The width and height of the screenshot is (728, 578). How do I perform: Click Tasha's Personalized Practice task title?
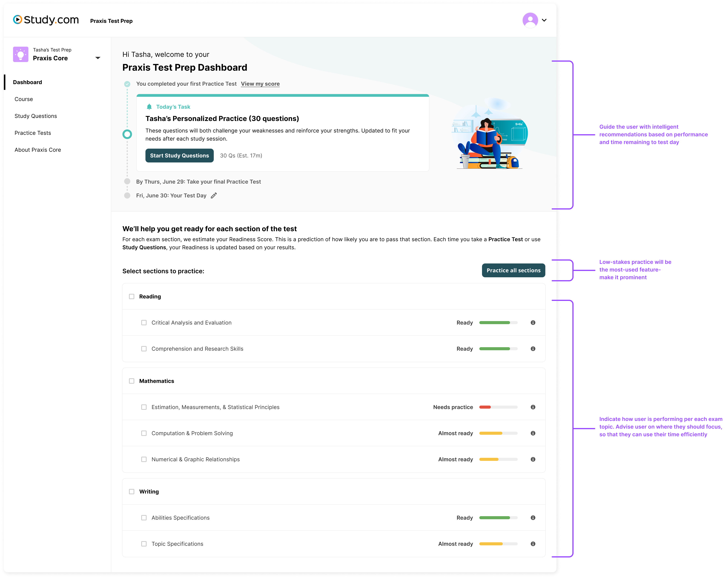[x=222, y=119]
